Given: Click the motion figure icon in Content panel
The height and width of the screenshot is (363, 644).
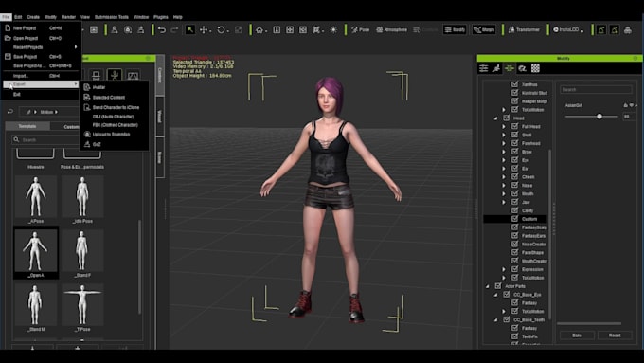Looking at the screenshot, I should [115, 76].
